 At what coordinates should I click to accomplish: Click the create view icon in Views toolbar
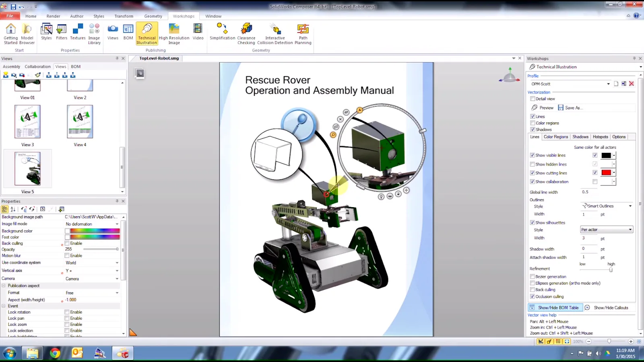click(x=6, y=75)
